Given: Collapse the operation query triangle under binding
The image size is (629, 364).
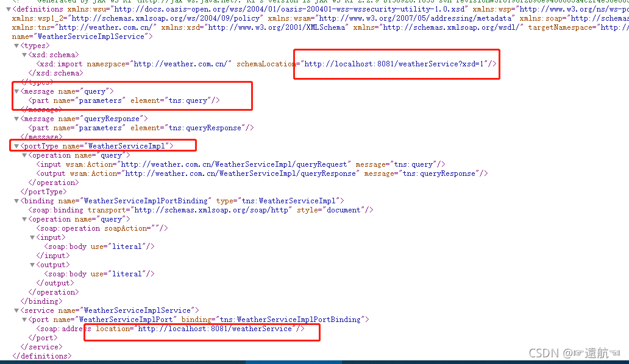Looking at the screenshot, I should 24,220.
